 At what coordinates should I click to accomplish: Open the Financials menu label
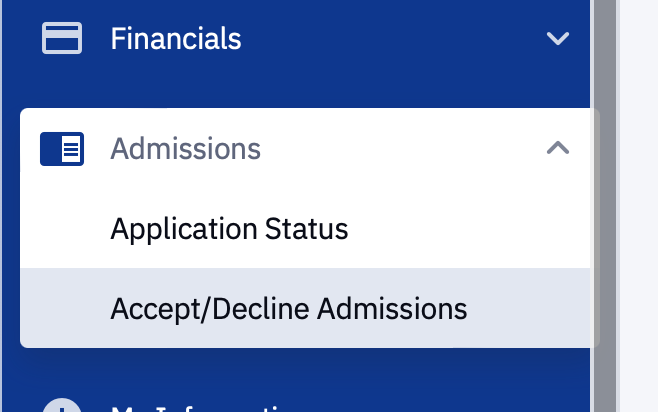(x=176, y=39)
